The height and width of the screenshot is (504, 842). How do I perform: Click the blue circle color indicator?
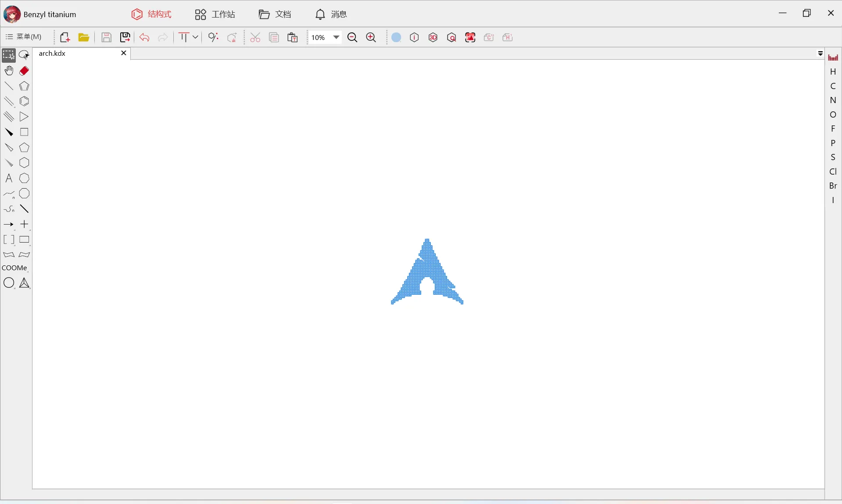tap(396, 37)
